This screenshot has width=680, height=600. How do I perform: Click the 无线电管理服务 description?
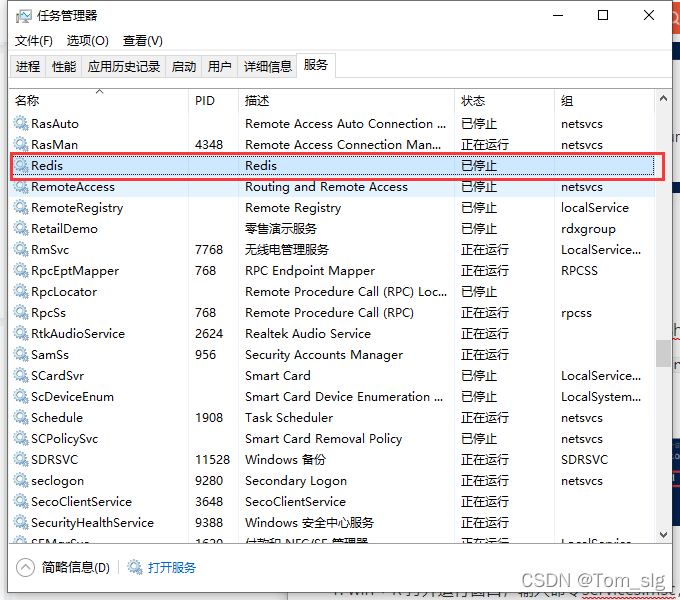(287, 250)
